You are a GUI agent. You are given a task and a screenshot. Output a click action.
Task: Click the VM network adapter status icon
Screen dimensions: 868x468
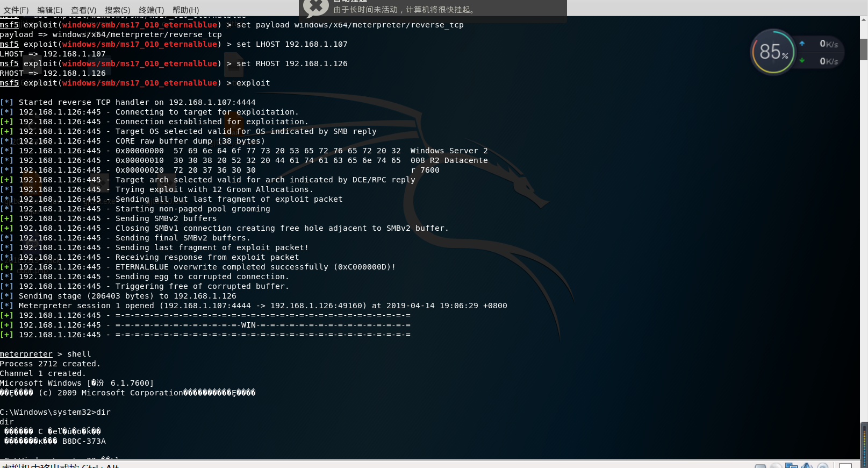tap(791, 465)
